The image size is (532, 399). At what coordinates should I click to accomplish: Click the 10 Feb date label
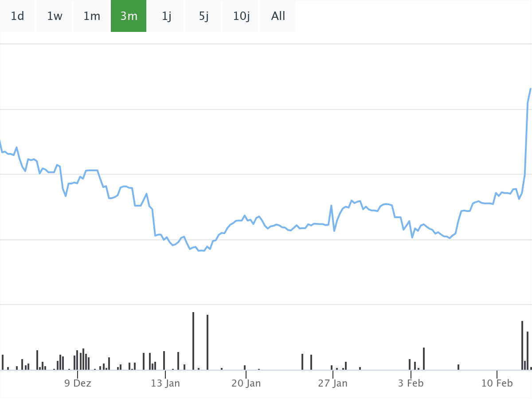tap(497, 383)
